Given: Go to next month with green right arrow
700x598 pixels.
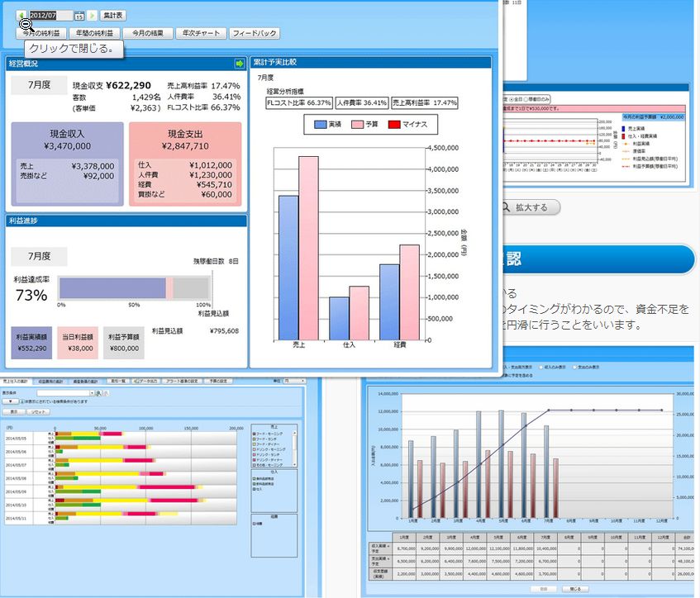Looking at the screenshot, I should pos(92,15).
